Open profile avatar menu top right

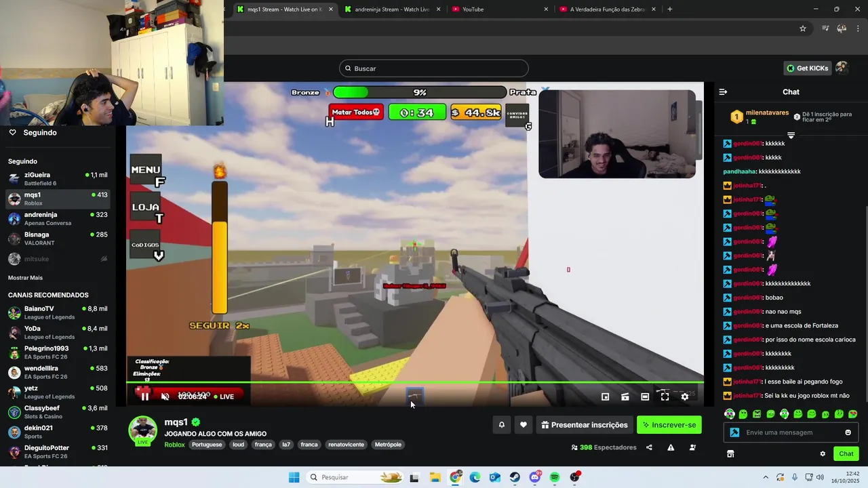tap(842, 68)
